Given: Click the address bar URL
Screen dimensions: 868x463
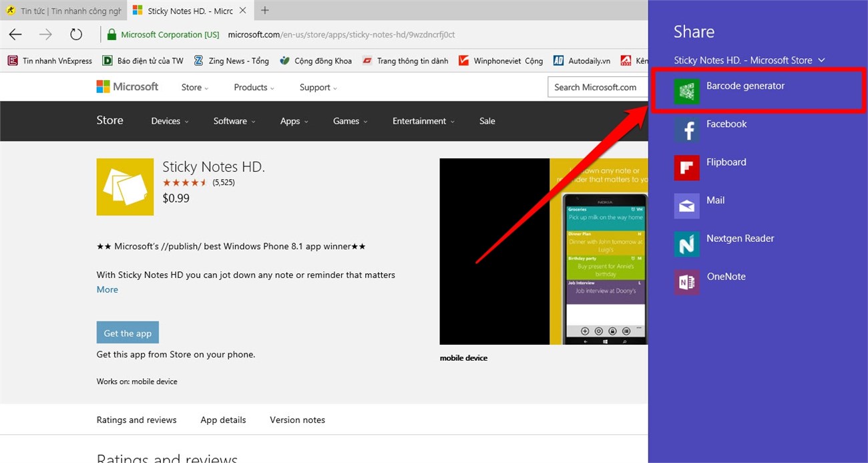Looking at the screenshot, I should tap(341, 35).
